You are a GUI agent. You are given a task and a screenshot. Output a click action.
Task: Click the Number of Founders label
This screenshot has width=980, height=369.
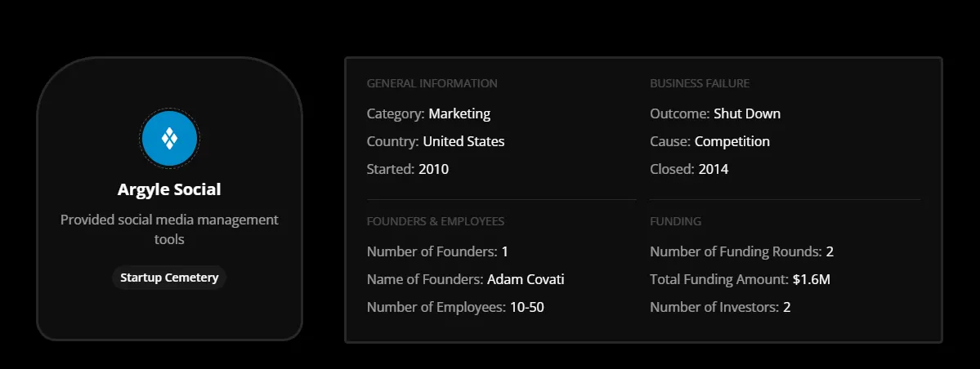click(x=432, y=251)
